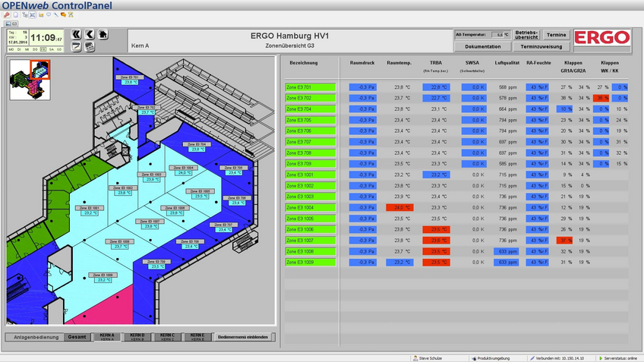Select Zone E3 704 in the table
The image size is (644, 362).
tap(311, 109)
